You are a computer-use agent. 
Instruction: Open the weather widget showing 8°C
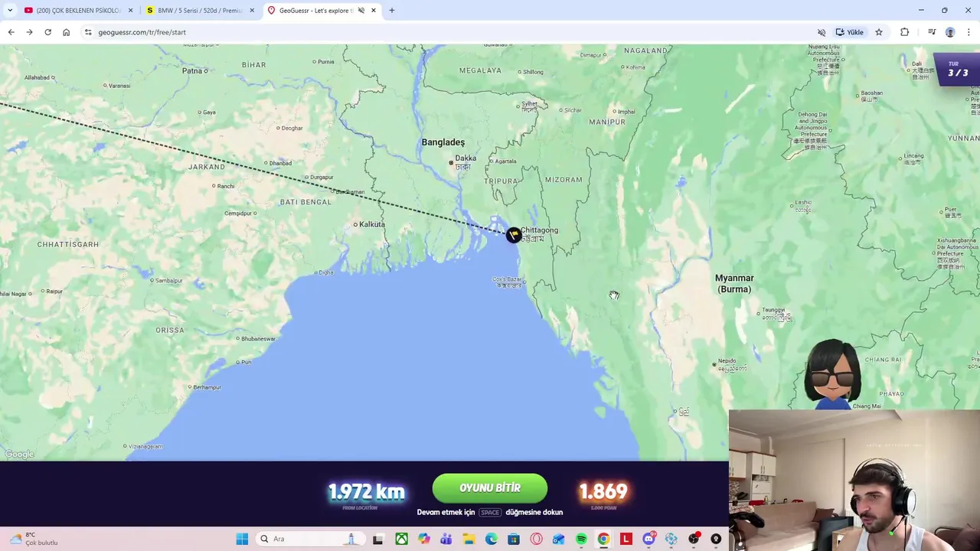coord(32,539)
